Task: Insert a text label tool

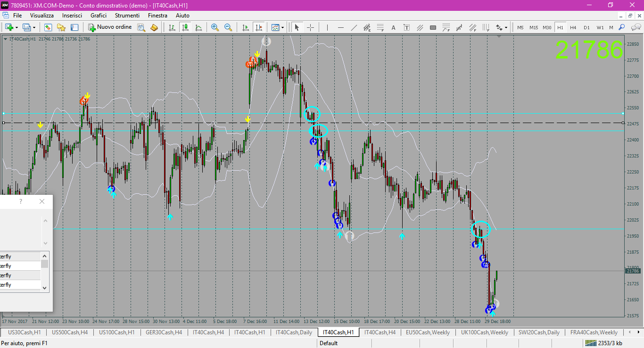Action: (406, 27)
